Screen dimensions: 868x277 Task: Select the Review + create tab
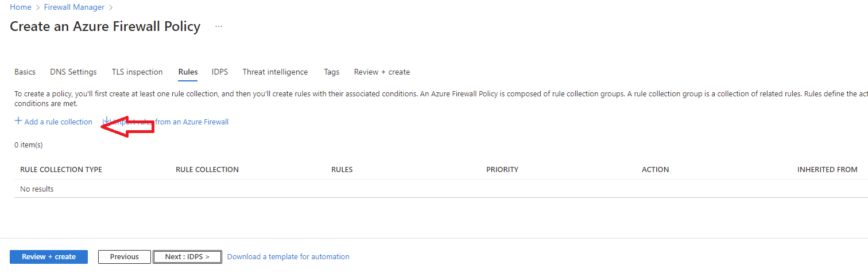382,72
